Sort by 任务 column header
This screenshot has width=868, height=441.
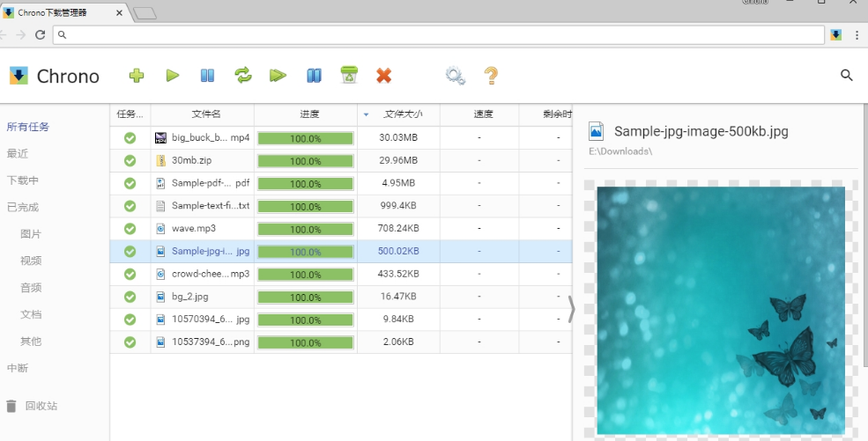click(x=130, y=114)
